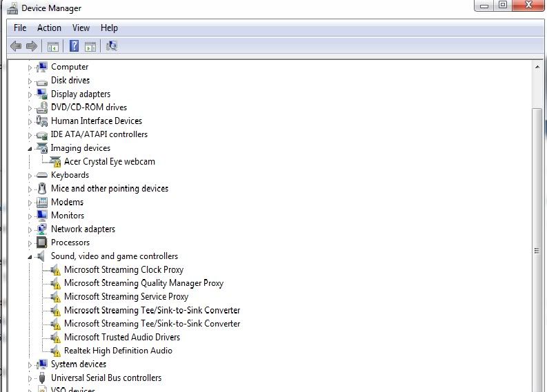Expand the System devices node
This screenshot has height=392, width=547.
point(30,365)
